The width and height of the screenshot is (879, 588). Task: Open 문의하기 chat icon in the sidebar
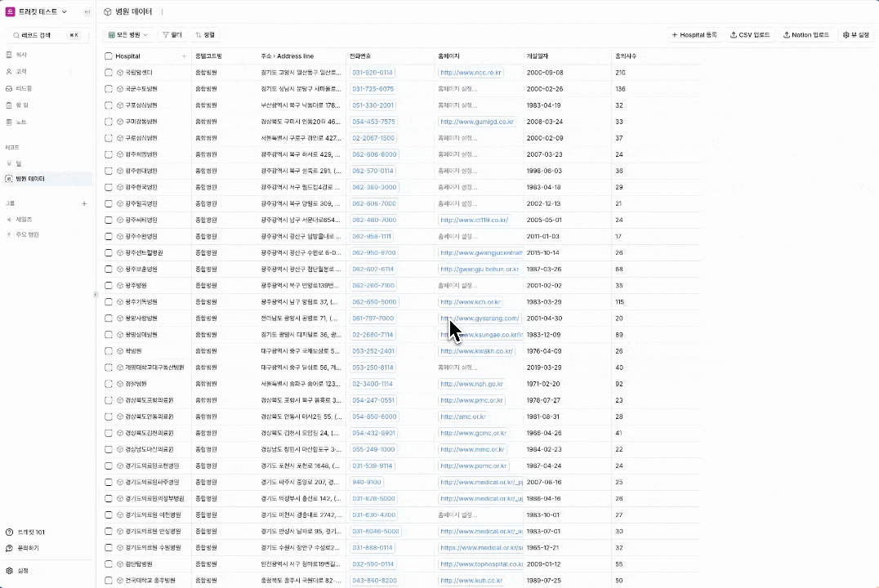(x=10, y=548)
